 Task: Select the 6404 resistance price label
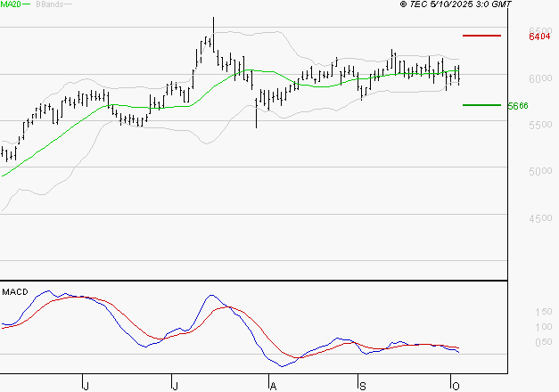coord(538,37)
